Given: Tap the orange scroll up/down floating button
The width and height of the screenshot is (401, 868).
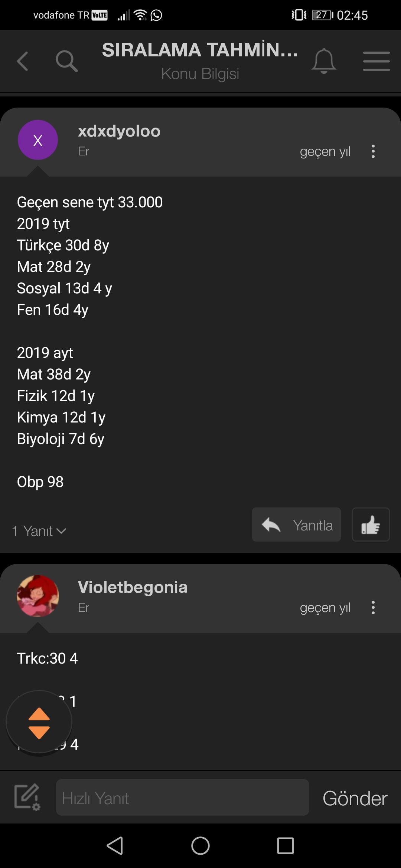Looking at the screenshot, I should (x=39, y=723).
